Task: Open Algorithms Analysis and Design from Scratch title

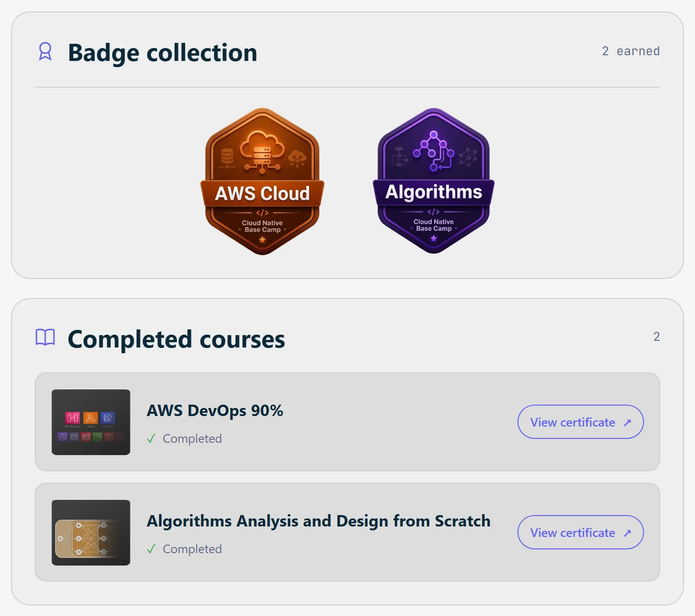Action: click(x=318, y=521)
